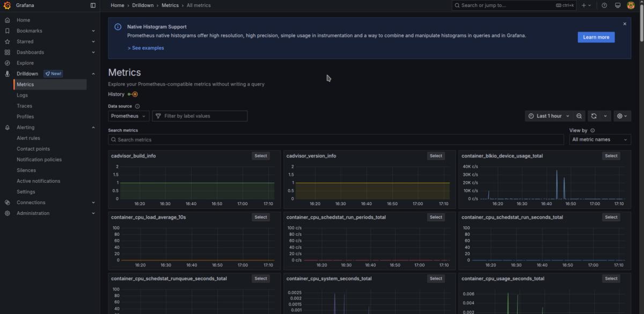The width and height of the screenshot is (644, 314).
Task: Click the Drilldown breadcrumb link
Action: click(x=143, y=5)
